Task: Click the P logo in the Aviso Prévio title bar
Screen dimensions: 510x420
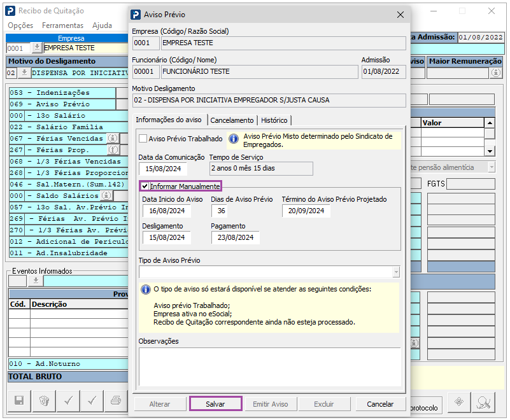Action: pyautogui.click(x=136, y=15)
